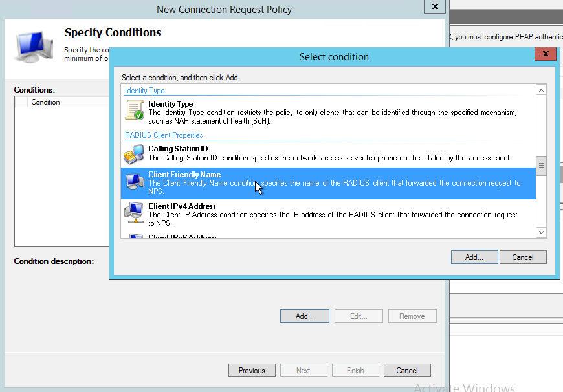
Task: Close the Select condition dialog with X
Action: coord(546,54)
